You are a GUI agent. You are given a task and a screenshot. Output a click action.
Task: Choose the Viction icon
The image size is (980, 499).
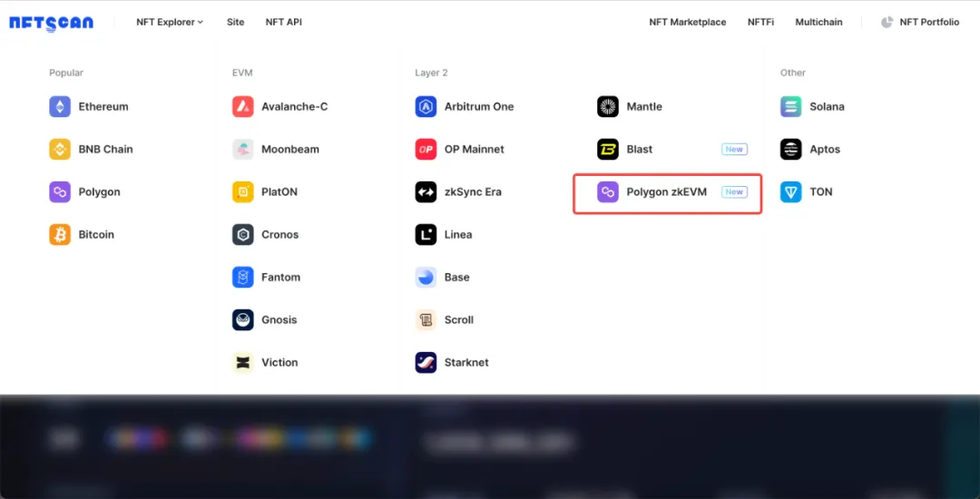coord(242,362)
